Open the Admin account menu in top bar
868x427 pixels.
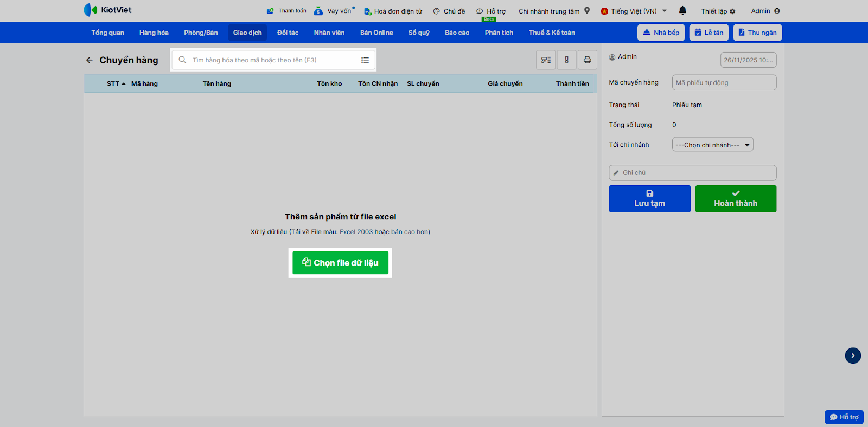765,11
